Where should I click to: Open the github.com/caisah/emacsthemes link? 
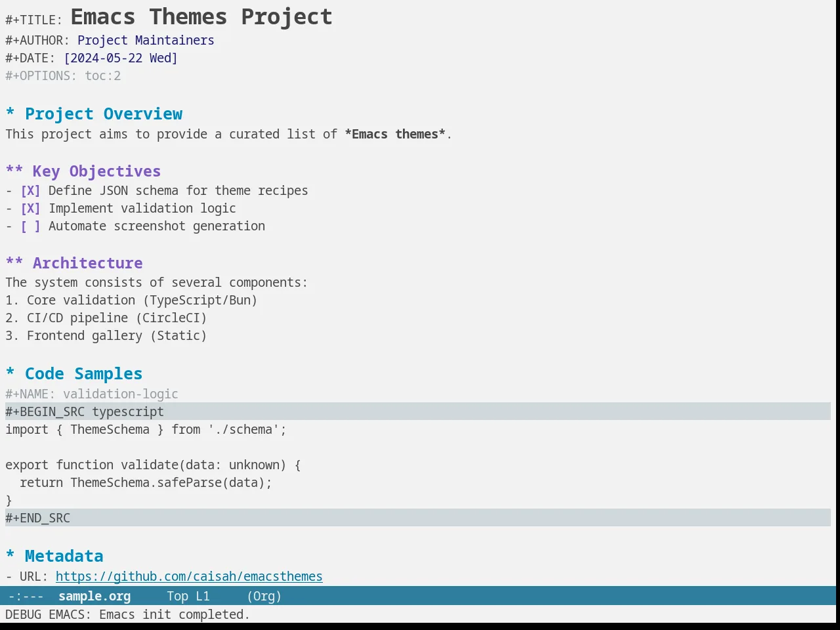[x=189, y=576]
